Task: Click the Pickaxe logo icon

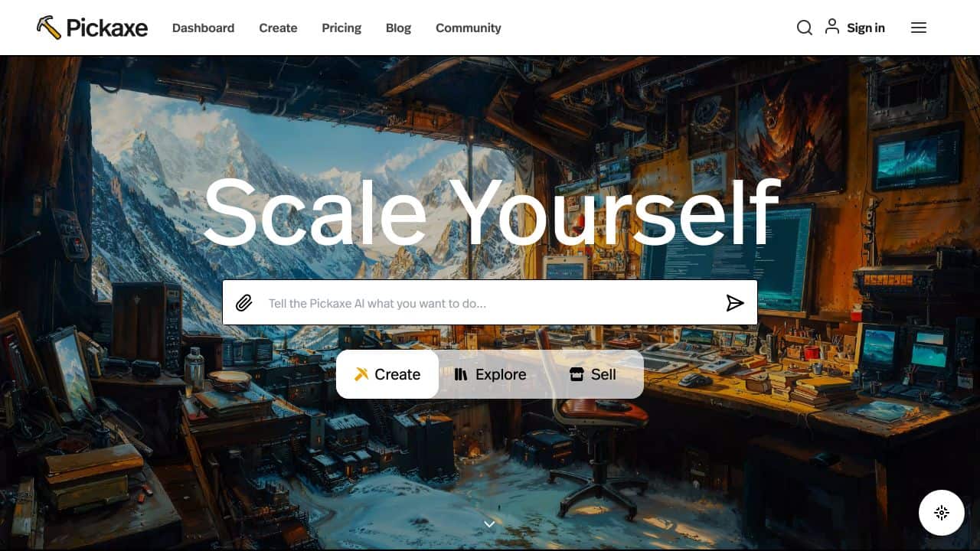Action: pyautogui.click(x=49, y=28)
